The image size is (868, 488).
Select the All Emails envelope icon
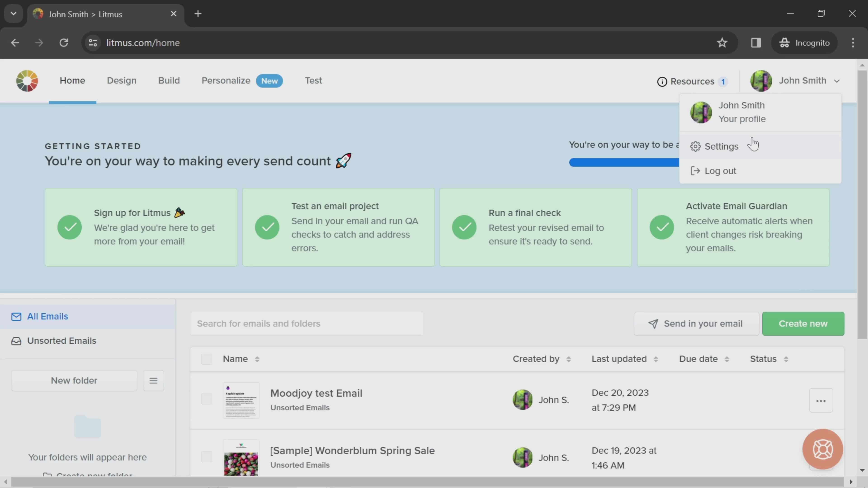(x=17, y=316)
